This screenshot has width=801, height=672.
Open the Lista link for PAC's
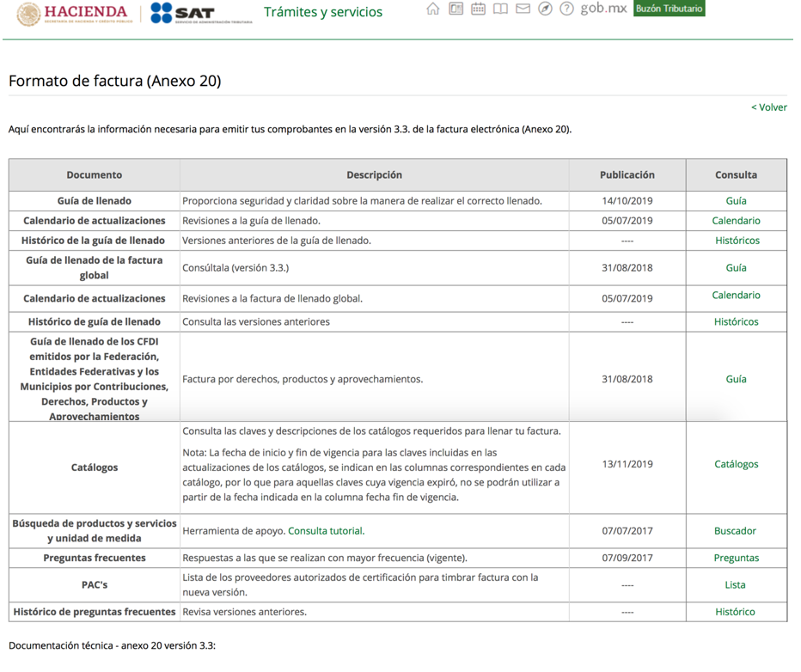[735, 585]
